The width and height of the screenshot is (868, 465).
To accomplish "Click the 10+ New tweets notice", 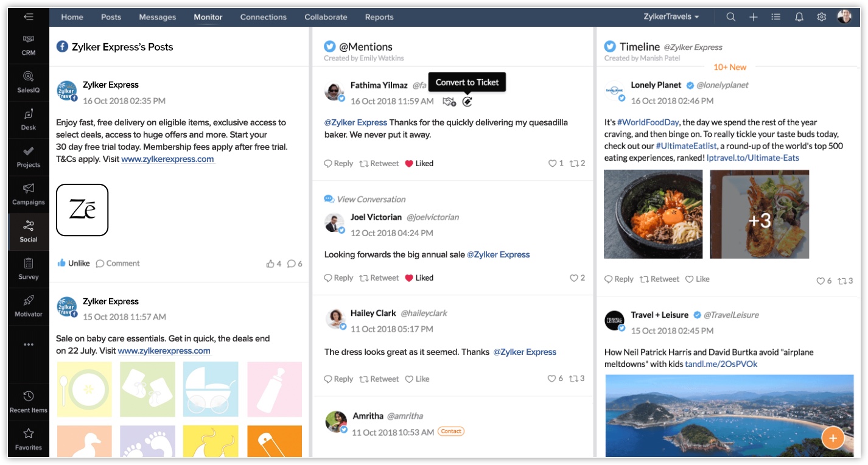I will click(x=729, y=67).
